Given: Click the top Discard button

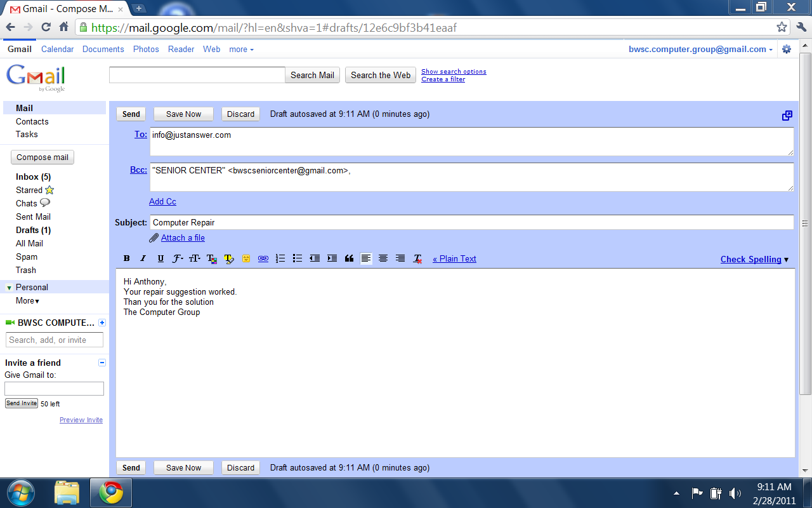Looking at the screenshot, I should tap(240, 114).
